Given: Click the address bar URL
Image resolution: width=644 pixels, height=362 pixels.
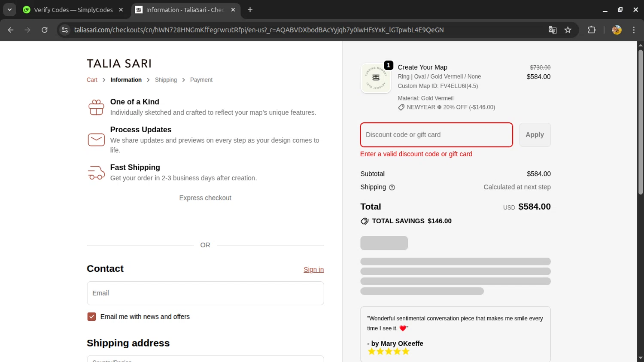Looking at the screenshot, I should click(x=259, y=30).
